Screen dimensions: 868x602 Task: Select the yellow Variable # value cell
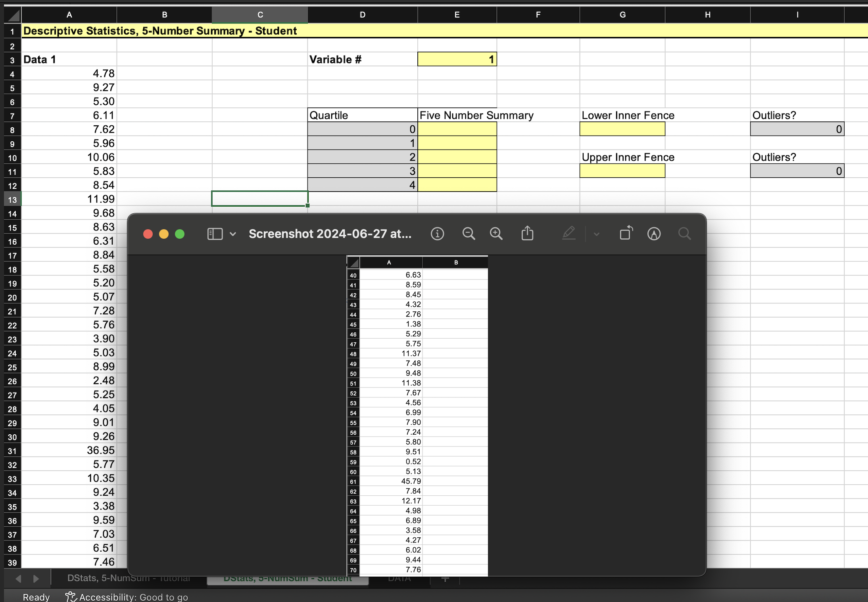pos(456,59)
